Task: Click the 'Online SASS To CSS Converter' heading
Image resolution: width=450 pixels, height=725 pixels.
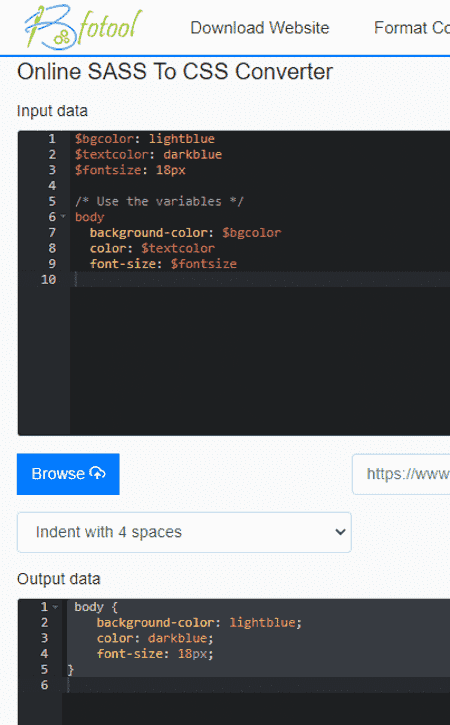Action: tap(175, 72)
